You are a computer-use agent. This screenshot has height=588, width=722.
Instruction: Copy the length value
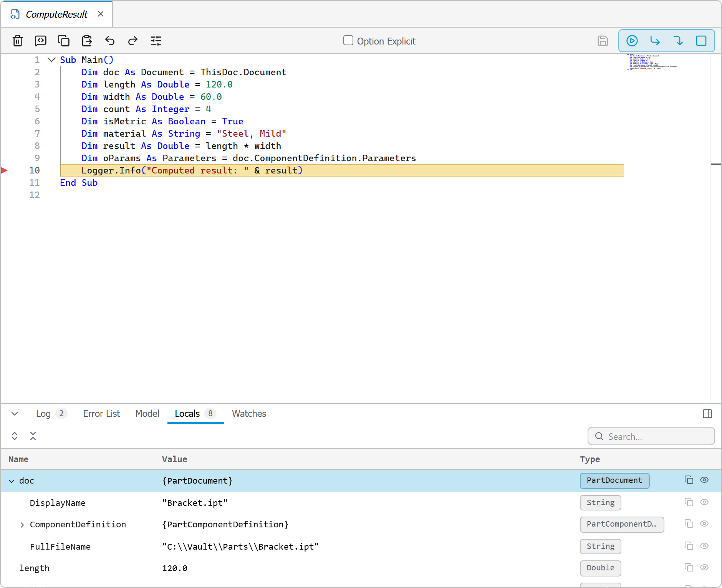[689, 568]
